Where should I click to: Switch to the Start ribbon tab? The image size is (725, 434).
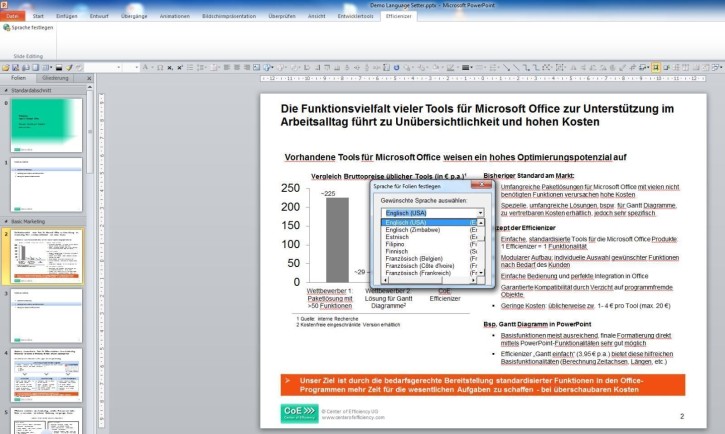click(x=38, y=16)
